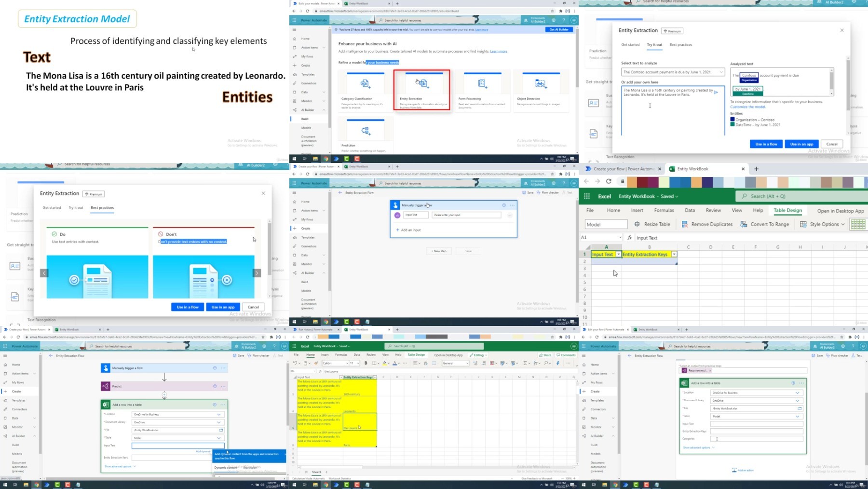The height and width of the screenshot is (489, 868).
Task: Click the Fill Color bucket in Excel Home ribbon
Action: click(384, 363)
